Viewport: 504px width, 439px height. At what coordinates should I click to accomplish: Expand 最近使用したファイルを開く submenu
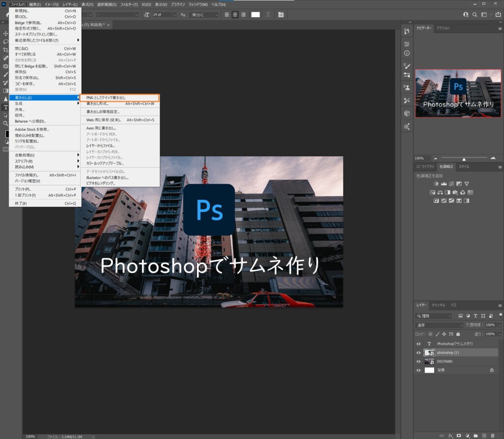[45, 40]
